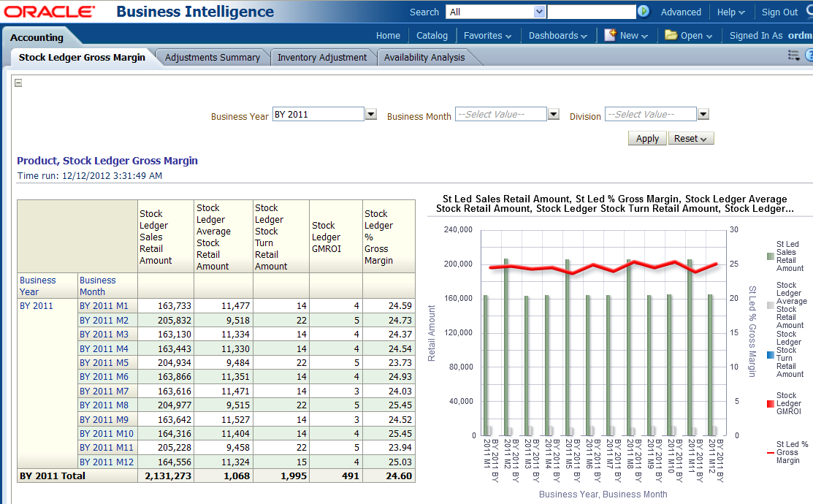Click the Reset button

(x=690, y=139)
